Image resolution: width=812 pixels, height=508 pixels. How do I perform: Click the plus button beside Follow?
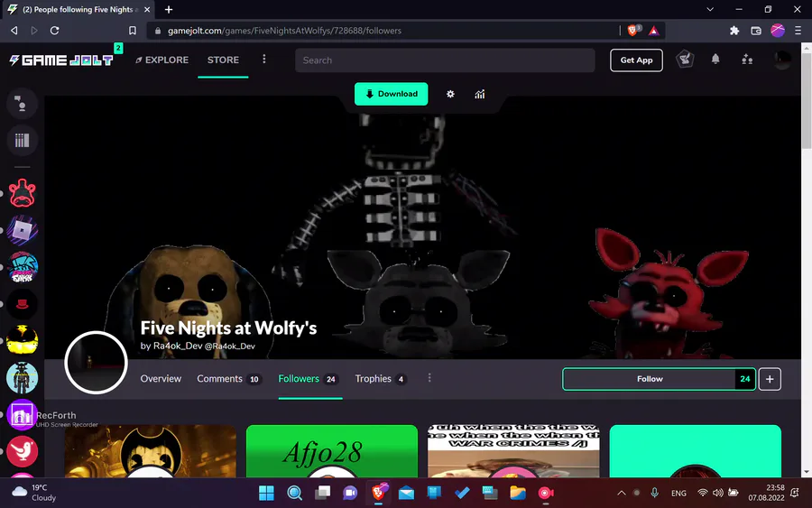770,379
